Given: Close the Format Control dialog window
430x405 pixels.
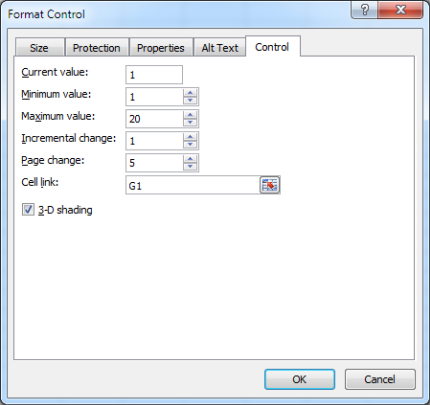Looking at the screenshot, I should [401, 10].
